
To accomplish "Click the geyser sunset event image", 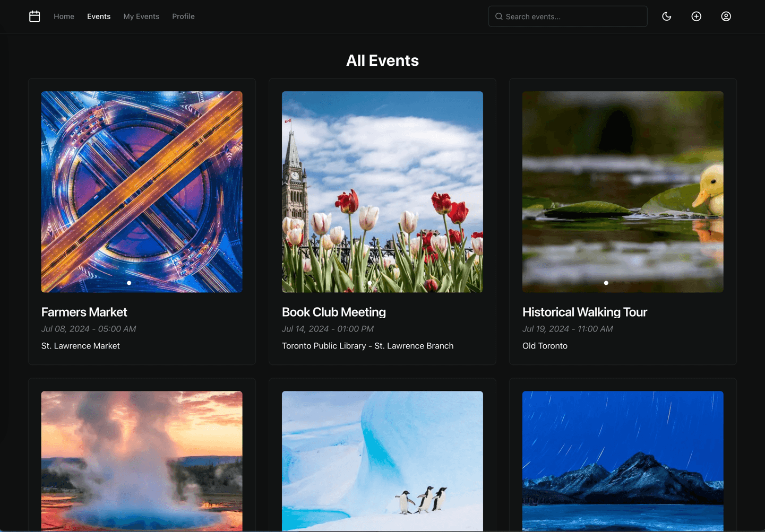I will 142,461.
